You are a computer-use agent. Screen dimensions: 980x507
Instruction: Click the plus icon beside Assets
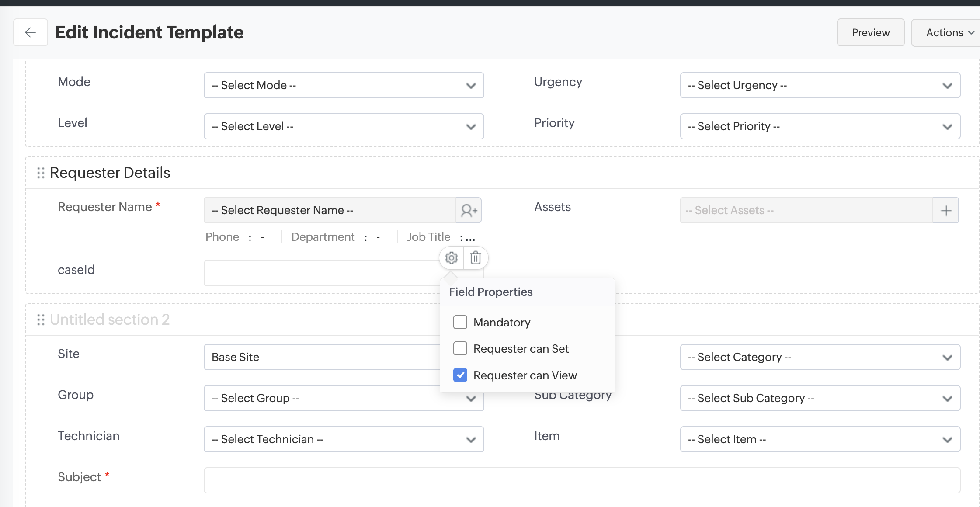946,211
